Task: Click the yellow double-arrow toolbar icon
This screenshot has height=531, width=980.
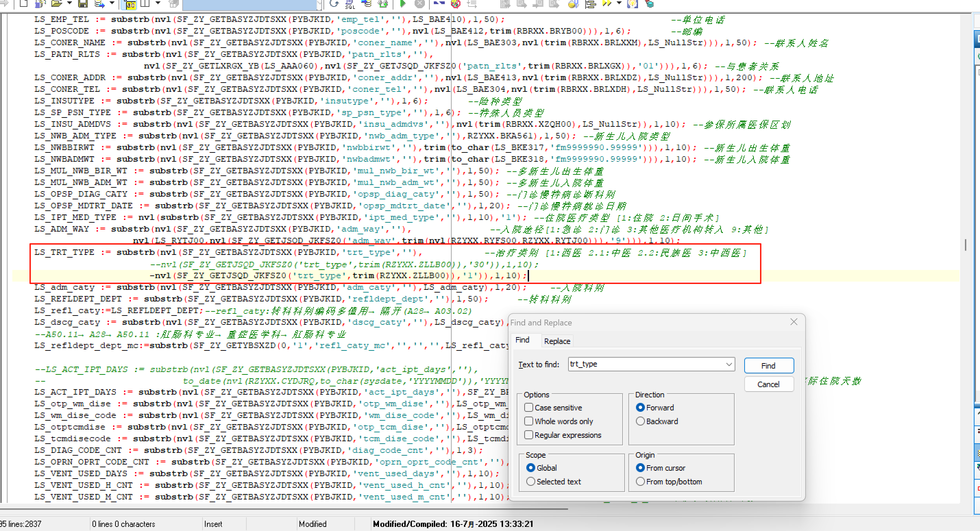Action: click(607, 4)
